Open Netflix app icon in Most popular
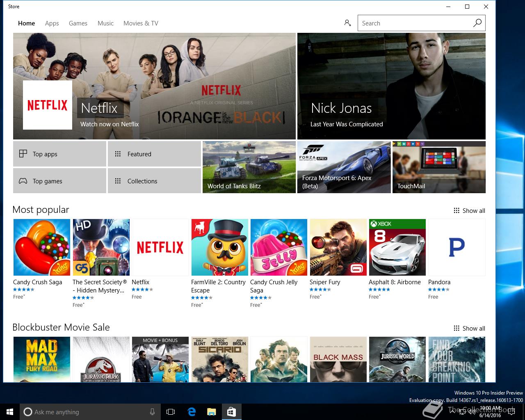This screenshot has height=420, width=525. tap(160, 247)
